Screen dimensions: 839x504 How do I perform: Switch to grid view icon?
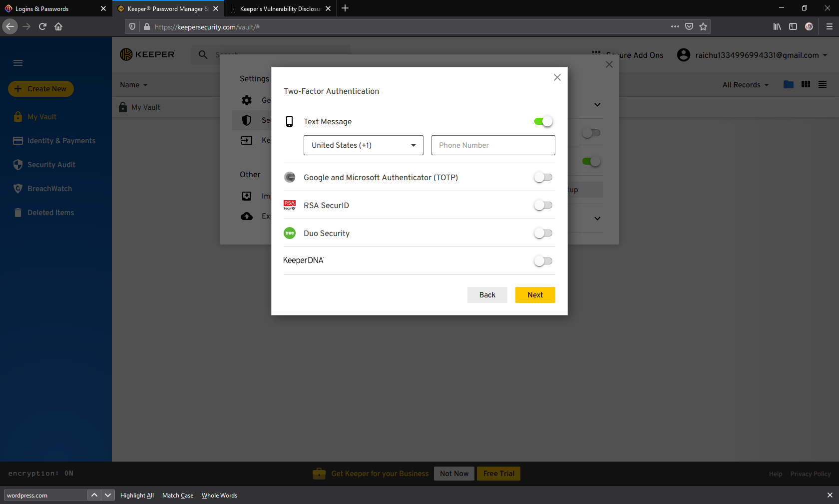806,85
